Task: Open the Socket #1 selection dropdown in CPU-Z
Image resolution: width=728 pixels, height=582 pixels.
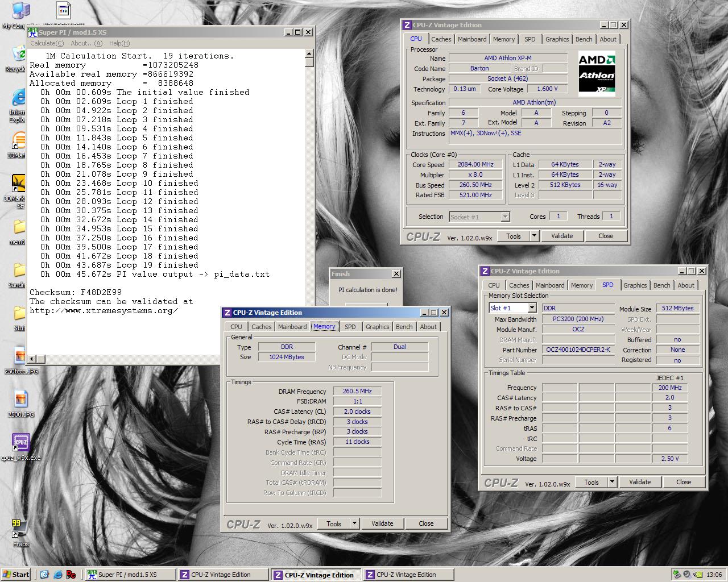Action: [x=506, y=217]
